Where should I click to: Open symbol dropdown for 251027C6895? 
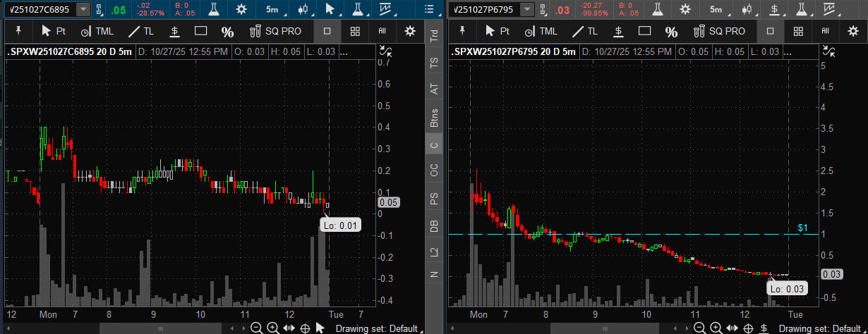coord(83,9)
